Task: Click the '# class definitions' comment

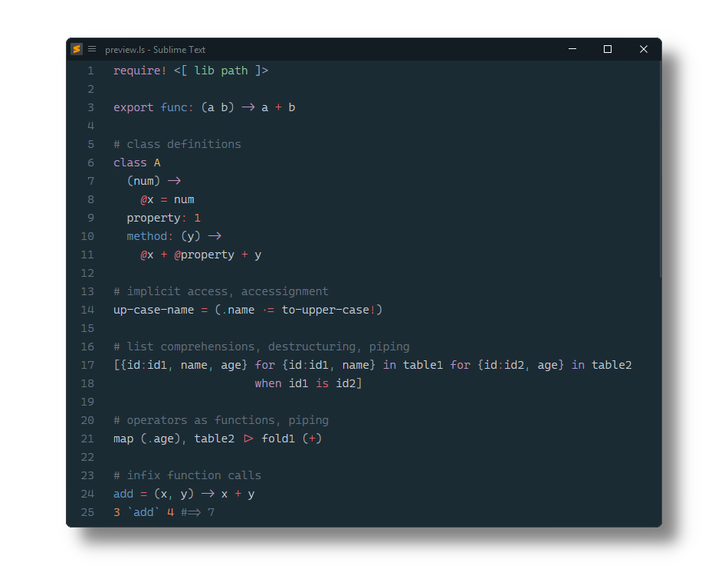Action: [x=177, y=144]
